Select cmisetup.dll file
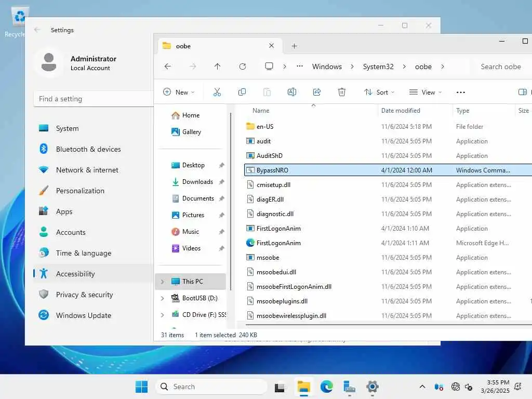 (273, 185)
